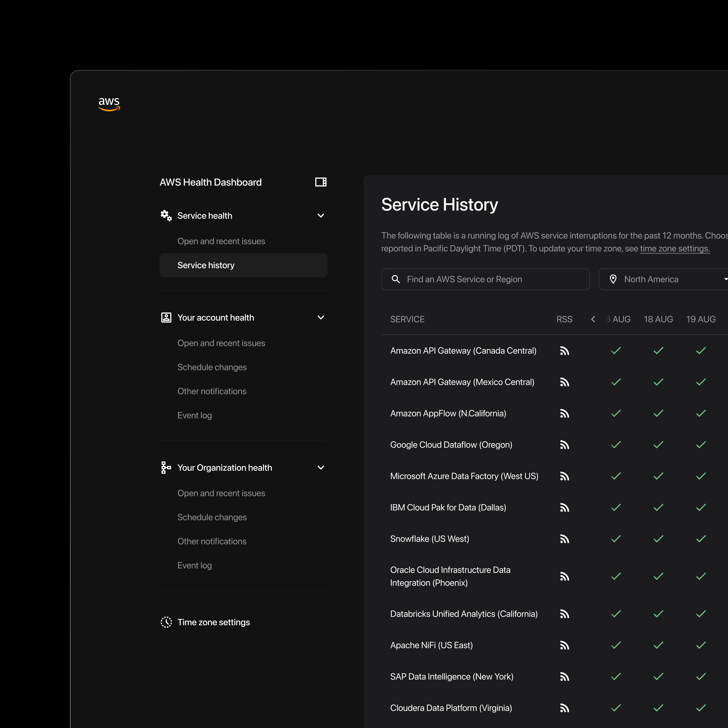The image size is (728, 728).
Task: Click the time zone settings link in the description
Action: pos(675,248)
